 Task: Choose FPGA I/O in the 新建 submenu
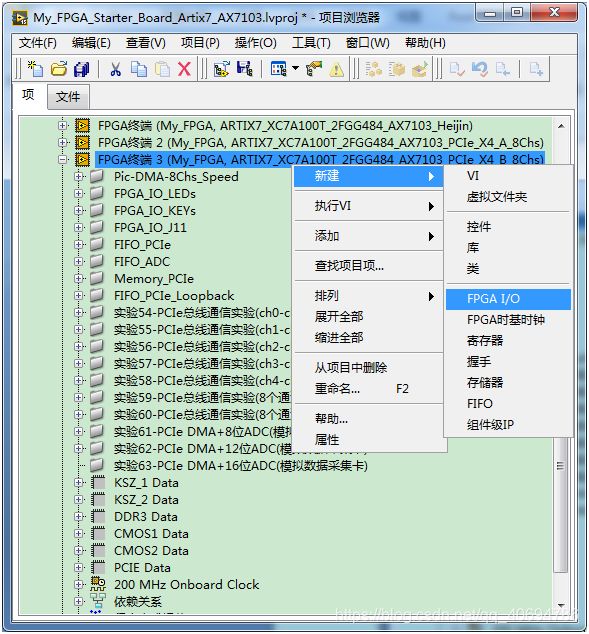point(508,299)
